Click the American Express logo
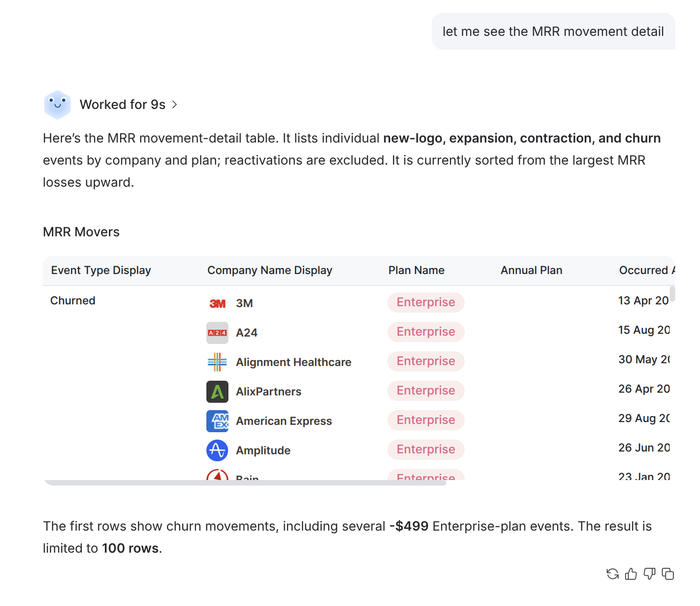The image size is (700, 606). click(x=217, y=421)
